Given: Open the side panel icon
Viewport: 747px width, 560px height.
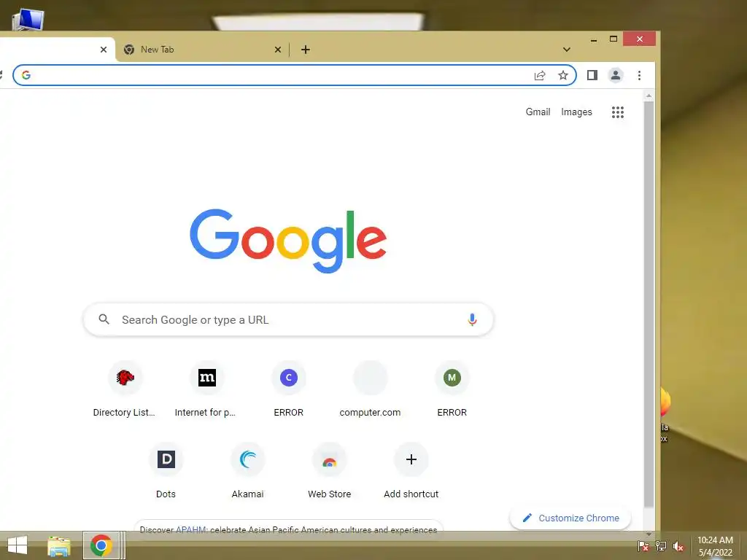Looking at the screenshot, I should click(x=592, y=75).
